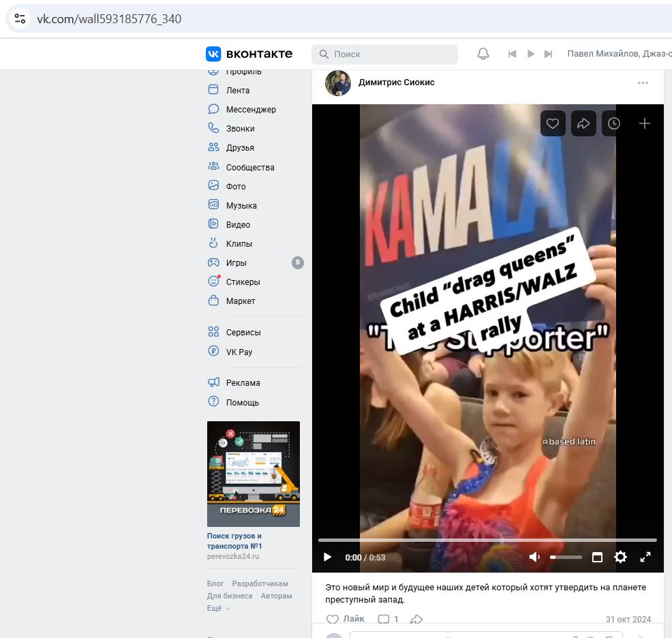This screenshot has height=638, width=672.
Task: Open ad link Поиск грузов и транспорта
Action: [x=234, y=541]
